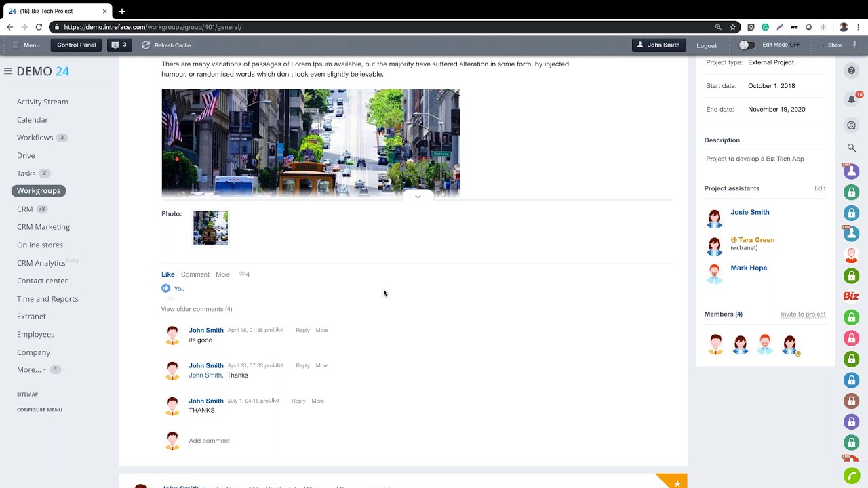The height and width of the screenshot is (488, 868).
Task: Click the pin icon in admin bar
Action: point(854,45)
